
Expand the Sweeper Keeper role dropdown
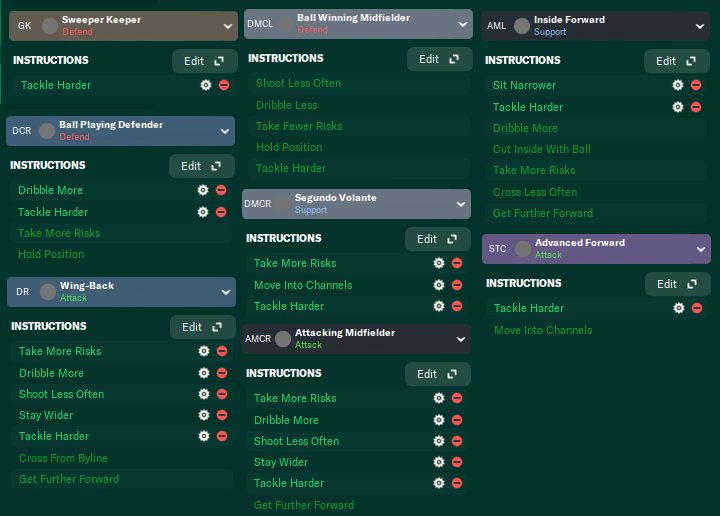(x=225, y=26)
